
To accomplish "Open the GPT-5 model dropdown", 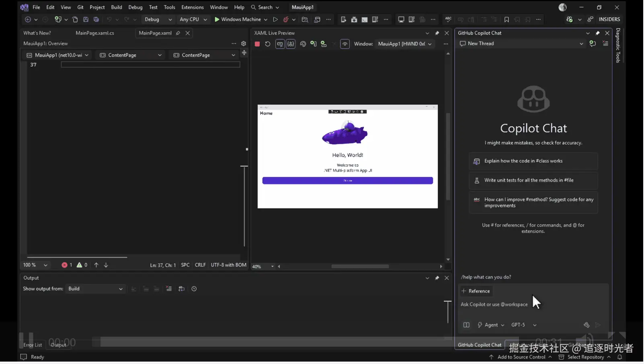I will (524, 325).
